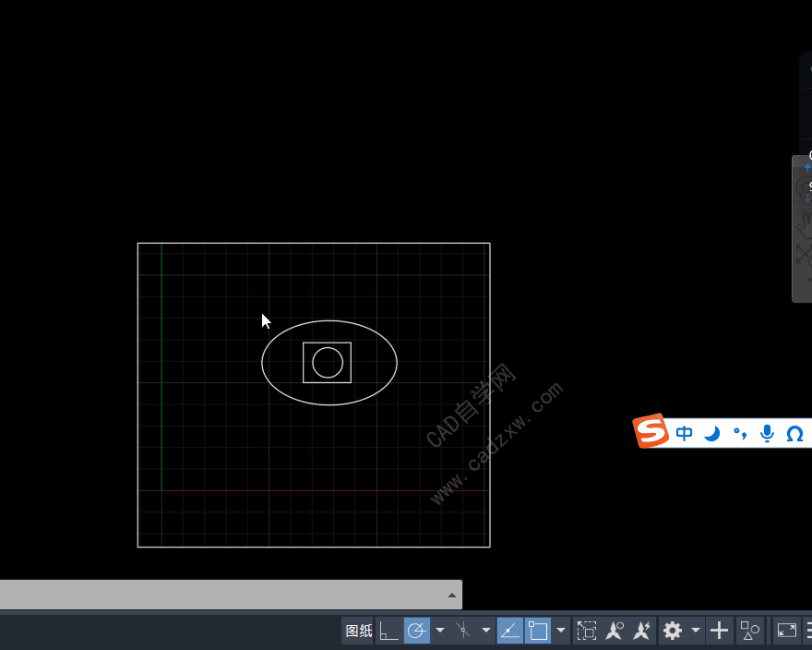This screenshot has height=650, width=812.
Task: Disable polar tracking in status bar
Action: (x=417, y=631)
